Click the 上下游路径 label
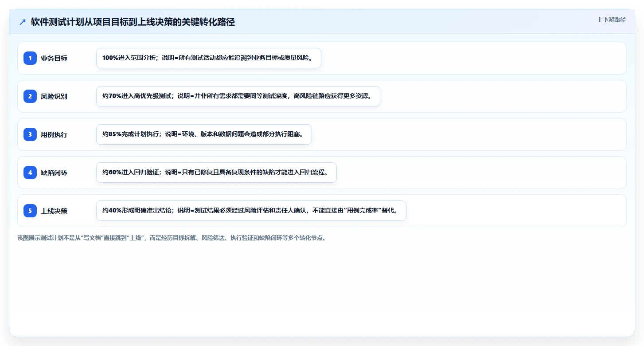Image resolution: width=644 pixels, height=346 pixels. (611, 20)
